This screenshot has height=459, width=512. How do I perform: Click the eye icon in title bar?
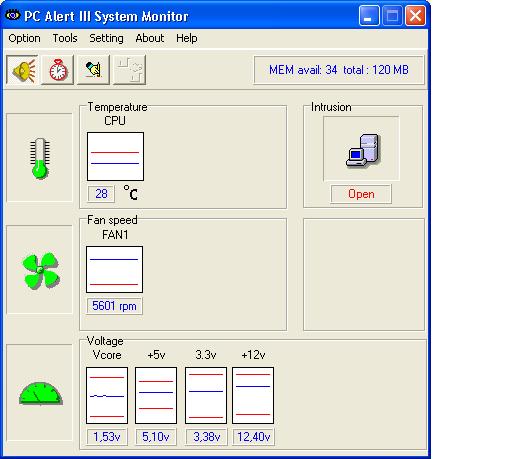coord(12,15)
